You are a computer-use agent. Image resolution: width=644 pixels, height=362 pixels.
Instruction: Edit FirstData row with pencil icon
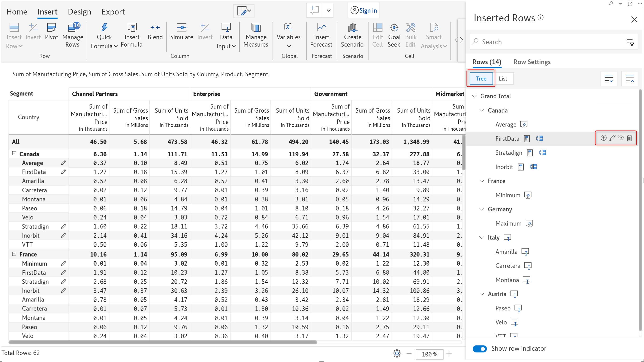point(612,138)
